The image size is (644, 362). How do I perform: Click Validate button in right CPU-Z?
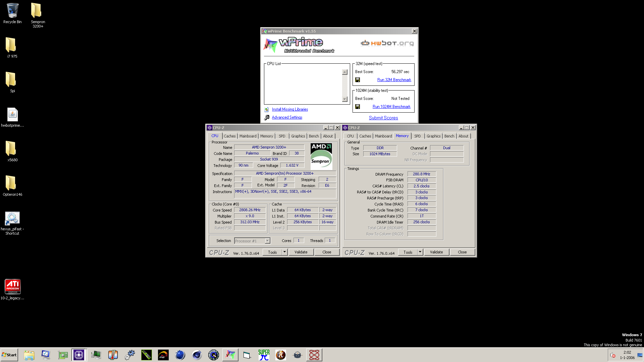pos(436,252)
